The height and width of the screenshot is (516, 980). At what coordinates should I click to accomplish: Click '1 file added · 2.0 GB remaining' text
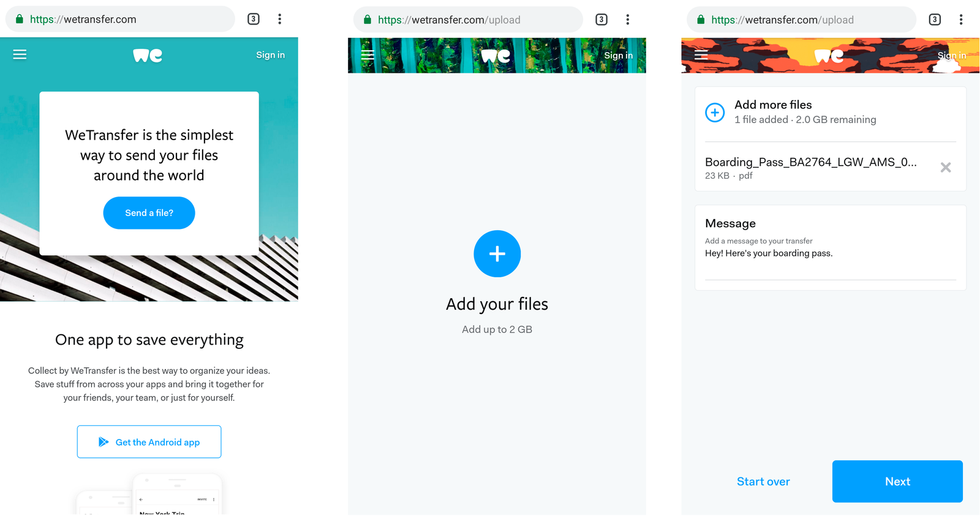(805, 120)
